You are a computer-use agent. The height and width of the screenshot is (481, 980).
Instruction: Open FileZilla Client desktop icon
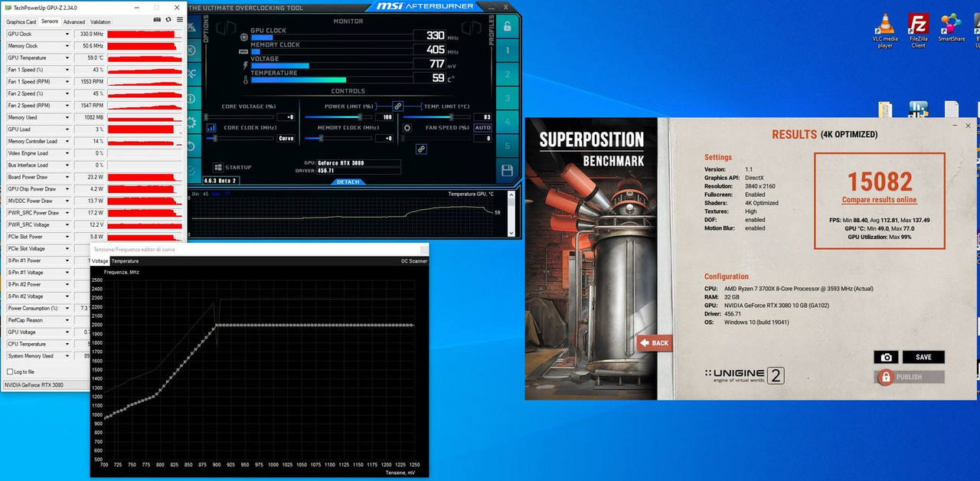[919, 31]
